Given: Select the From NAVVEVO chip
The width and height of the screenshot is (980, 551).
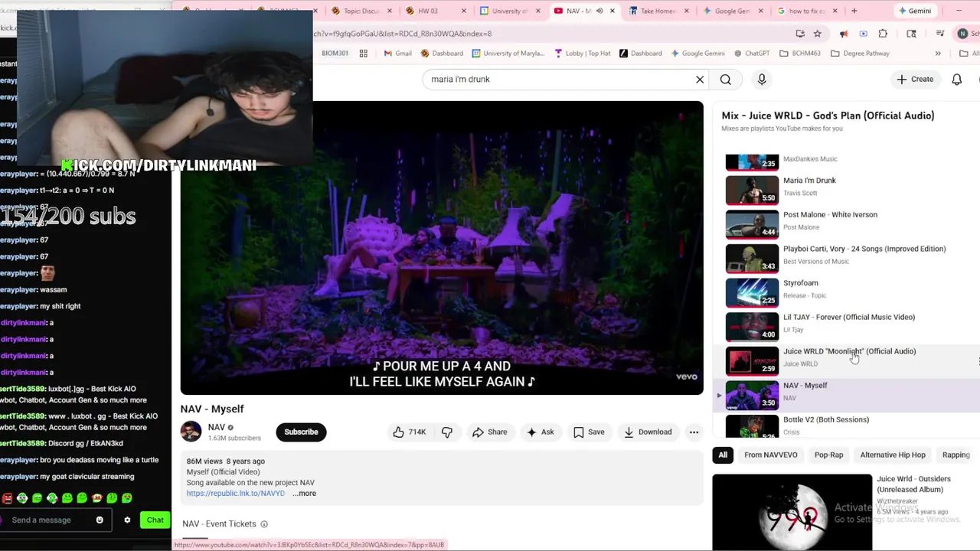Looking at the screenshot, I should 771,455.
